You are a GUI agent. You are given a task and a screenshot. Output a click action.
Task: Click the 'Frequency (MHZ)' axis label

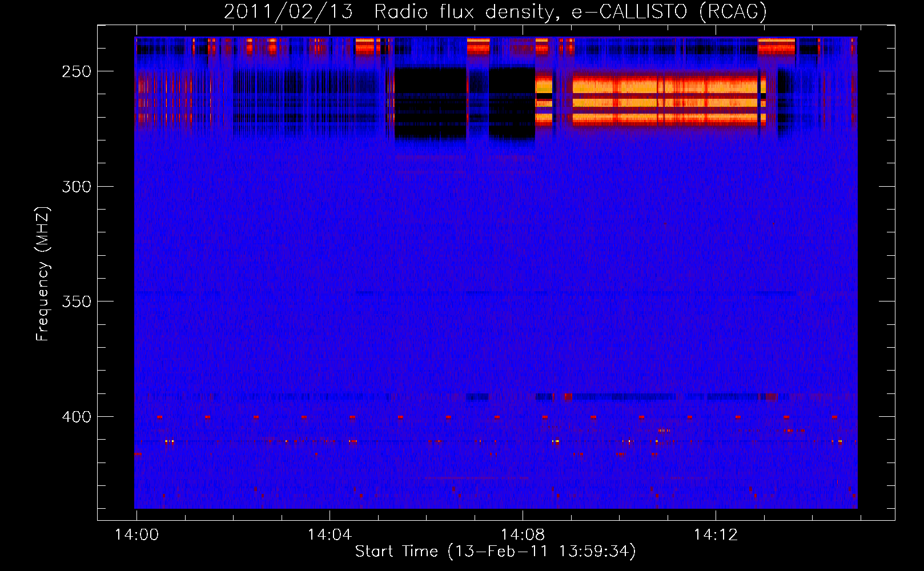point(43,274)
